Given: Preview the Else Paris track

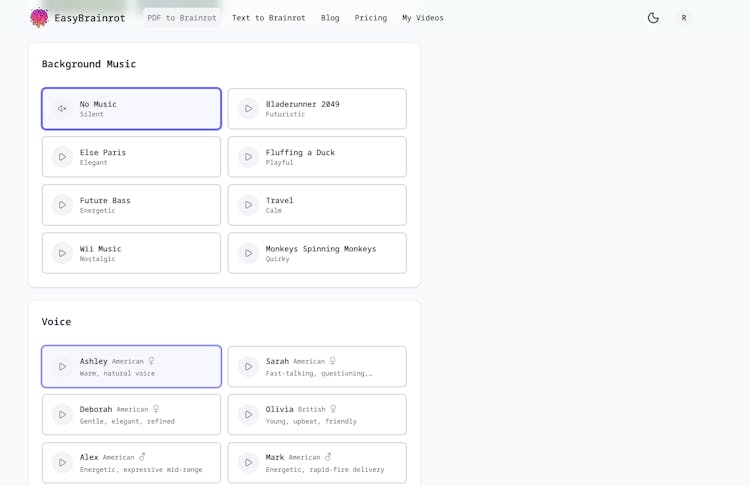Looking at the screenshot, I should [x=62, y=157].
